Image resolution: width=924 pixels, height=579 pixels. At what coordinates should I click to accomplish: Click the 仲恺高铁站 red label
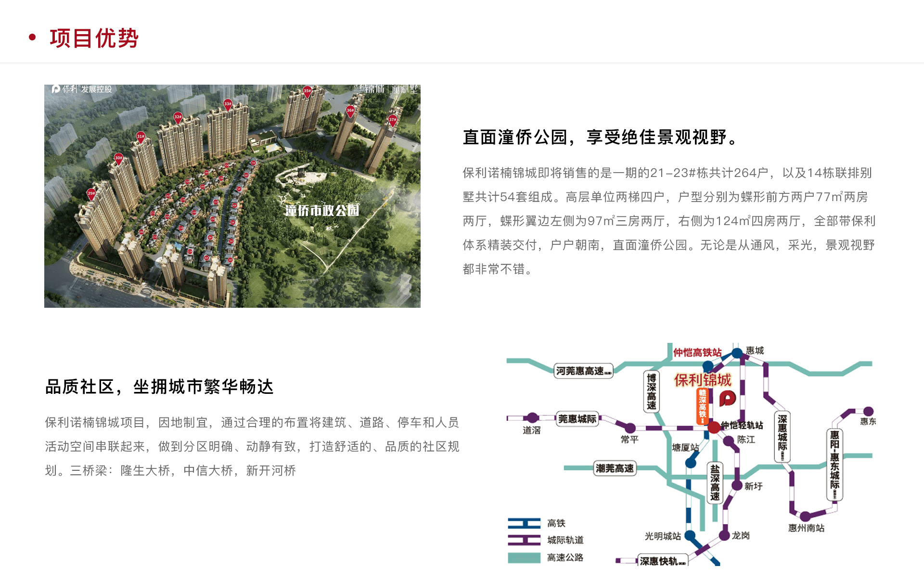(697, 352)
